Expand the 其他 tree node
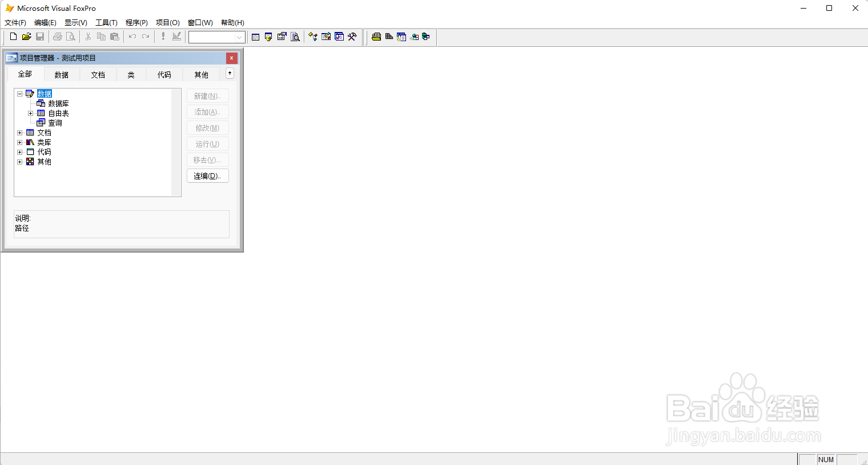This screenshot has height=465, width=868. 19,162
